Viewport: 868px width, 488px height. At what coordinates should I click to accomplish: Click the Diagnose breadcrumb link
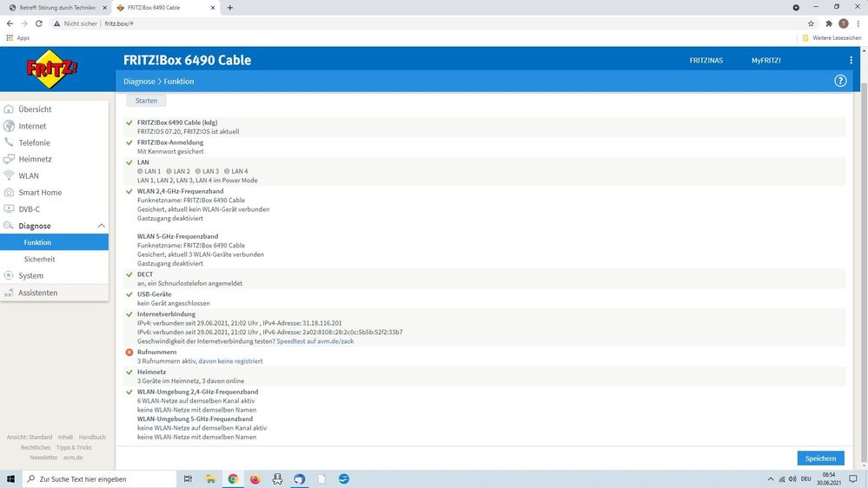(139, 82)
